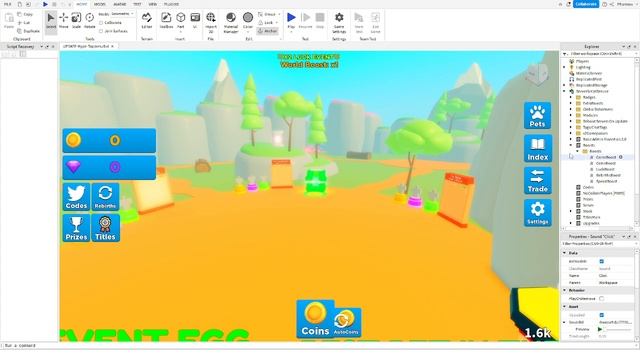Screen dimensions: 640x360
Task: Expand the ReplicatedStorage node
Action: [565, 85]
